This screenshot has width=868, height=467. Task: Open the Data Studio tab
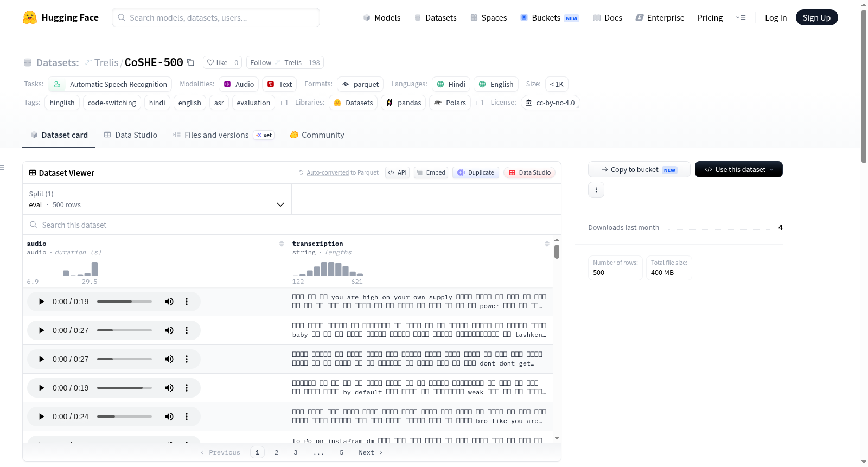click(x=131, y=135)
